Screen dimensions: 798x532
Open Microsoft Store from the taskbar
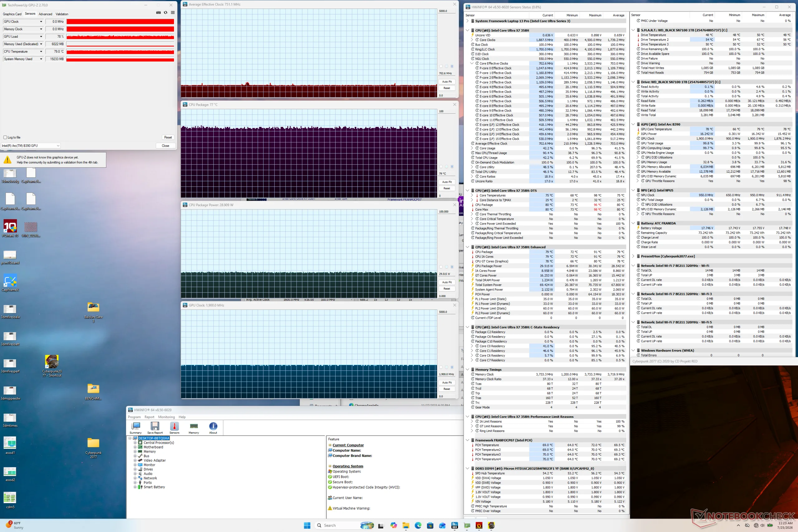coord(430,525)
